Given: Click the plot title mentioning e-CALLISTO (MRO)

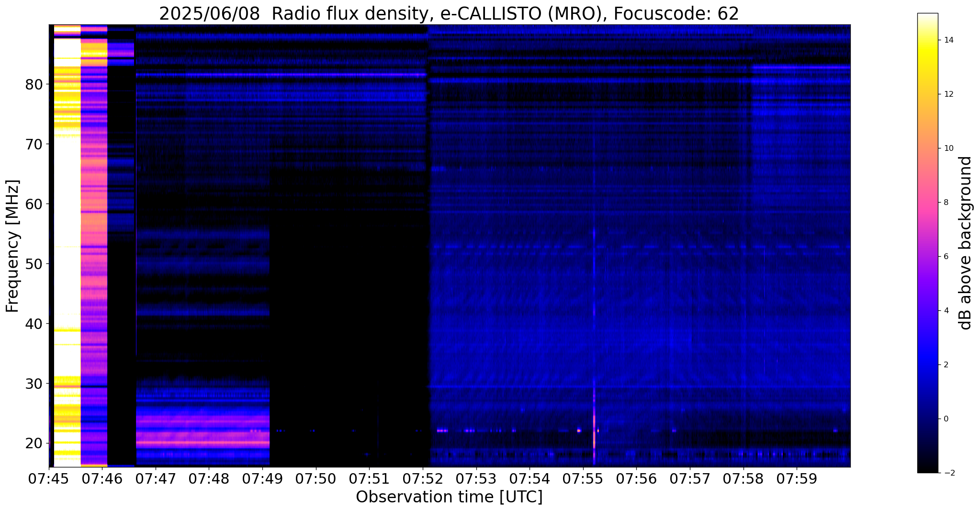Looking at the screenshot, I should click(x=449, y=14).
